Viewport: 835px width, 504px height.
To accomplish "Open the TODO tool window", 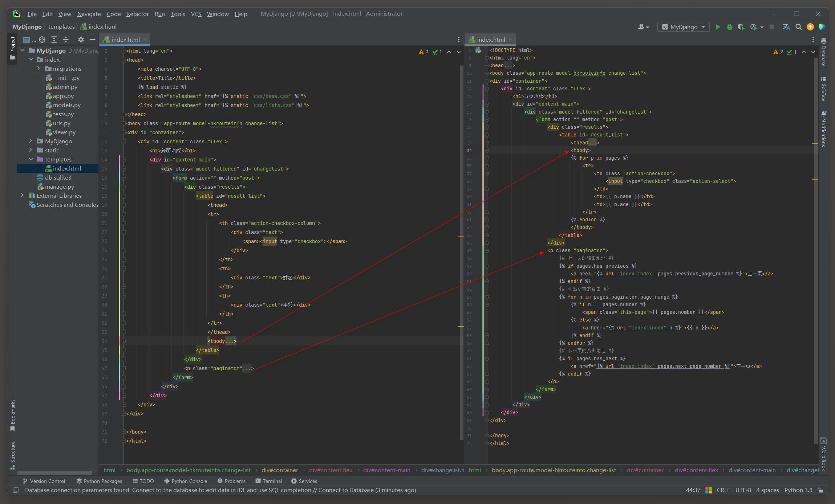I will pyautogui.click(x=143, y=481).
